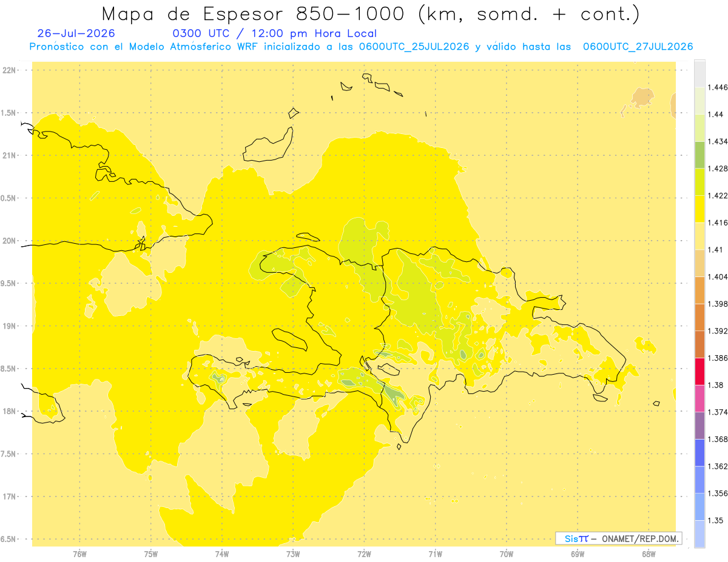Click the 70W longitude label
The image size is (728, 562).
pyautogui.click(x=507, y=554)
